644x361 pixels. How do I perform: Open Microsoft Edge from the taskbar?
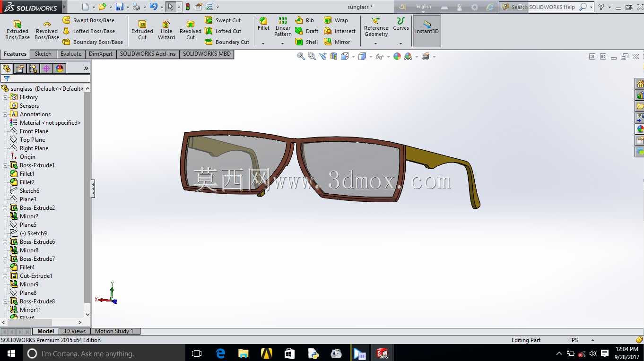point(220,353)
